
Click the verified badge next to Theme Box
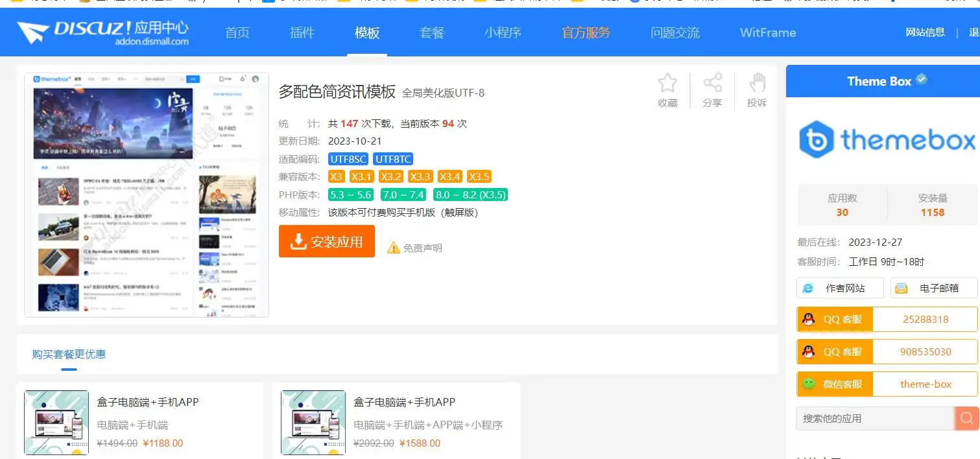pos(922,80)
